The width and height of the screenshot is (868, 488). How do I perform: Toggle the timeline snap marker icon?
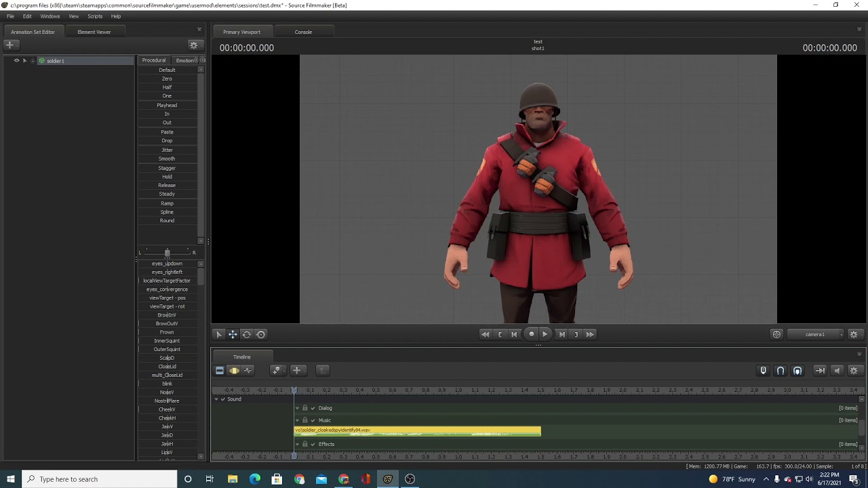click(763, 371)
